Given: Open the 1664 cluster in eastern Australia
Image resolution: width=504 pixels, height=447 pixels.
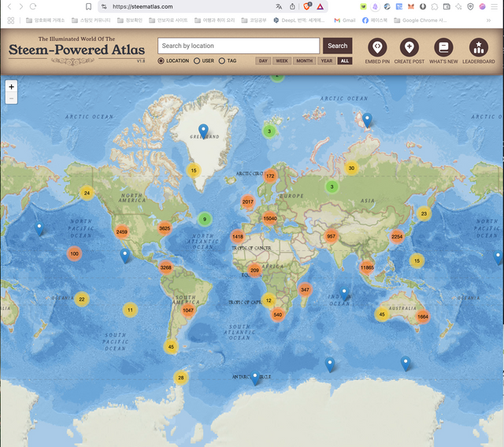Looking at the screenshot, I should click(422, 316).
